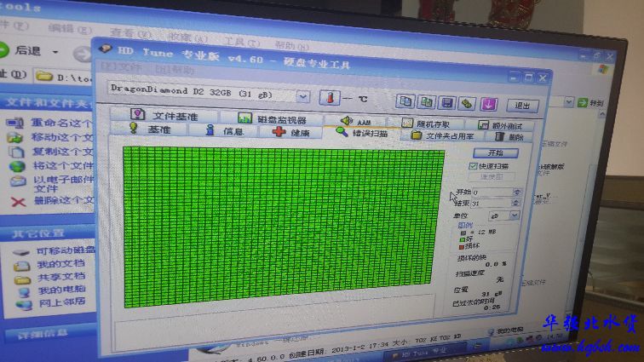Switch to the 随机存取 tab
The height and width of the screenshot is (362, 644).
click(426, 124)
